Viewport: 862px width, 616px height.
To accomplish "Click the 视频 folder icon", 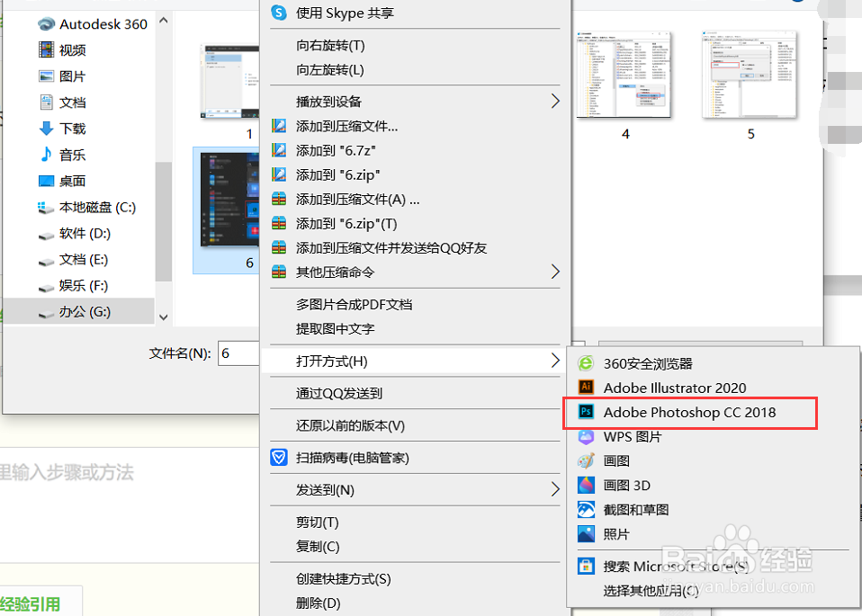I will (46, 50).
